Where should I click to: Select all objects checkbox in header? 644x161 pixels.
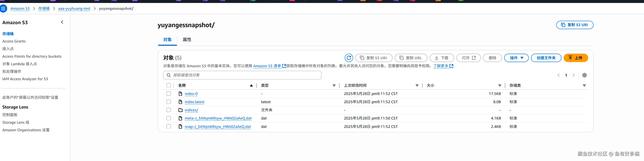click(x=168, y=86)
